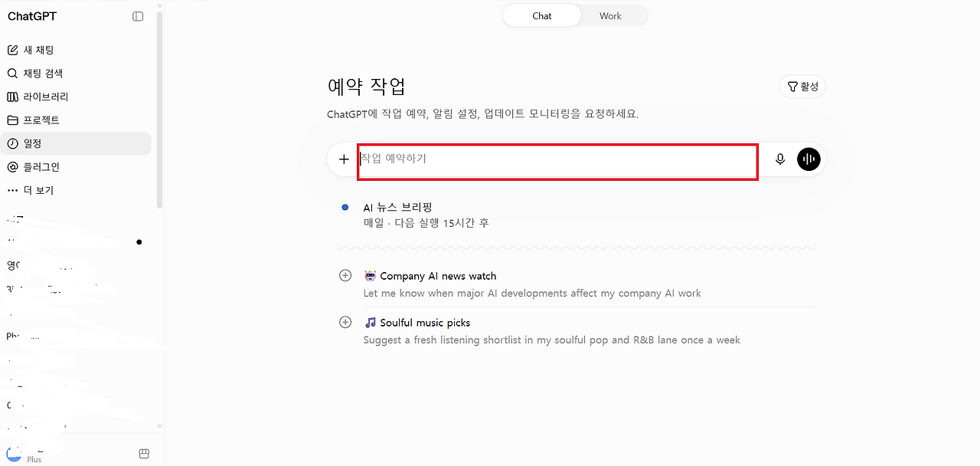Switch to the Work tab
The width and height of the screenshot is (980, 466).
pos(610,15)
